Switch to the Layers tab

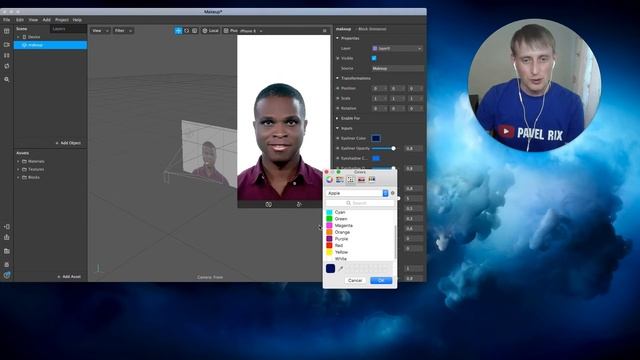coord(59,29)
